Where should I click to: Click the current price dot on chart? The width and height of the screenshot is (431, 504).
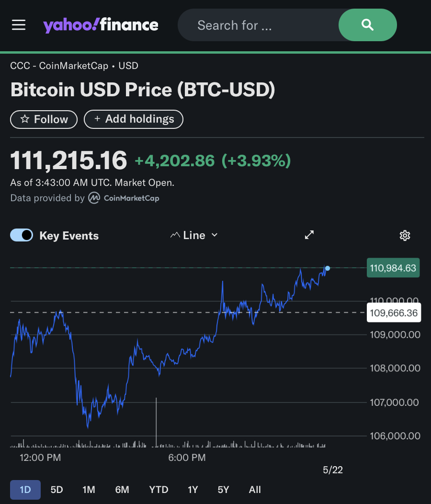click(x=328, y=268)
